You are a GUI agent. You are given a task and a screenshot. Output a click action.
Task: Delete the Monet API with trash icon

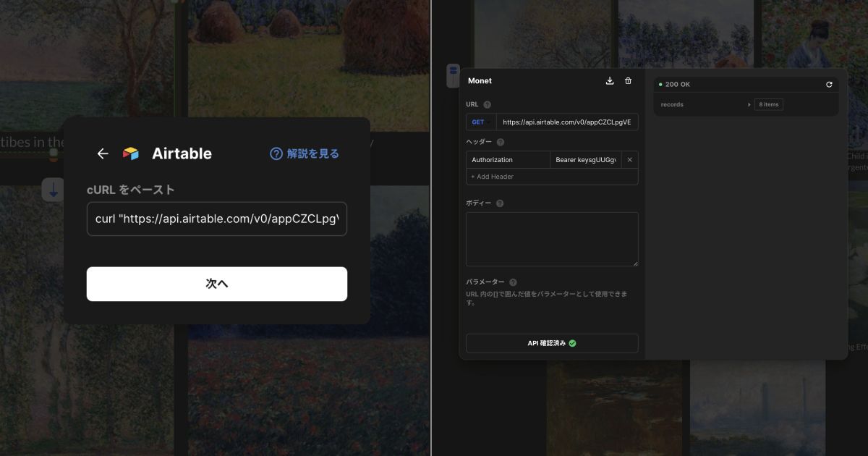628,81
